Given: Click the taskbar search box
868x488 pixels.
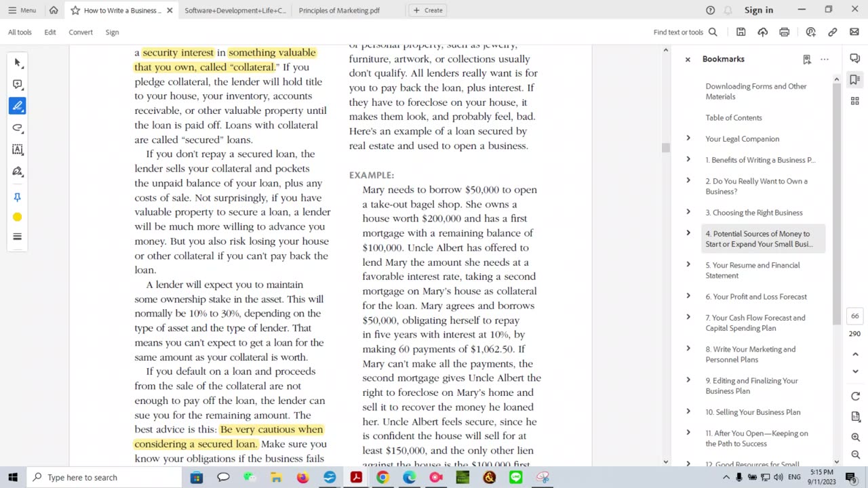Looking at the screenshot, I should (106, 477).
